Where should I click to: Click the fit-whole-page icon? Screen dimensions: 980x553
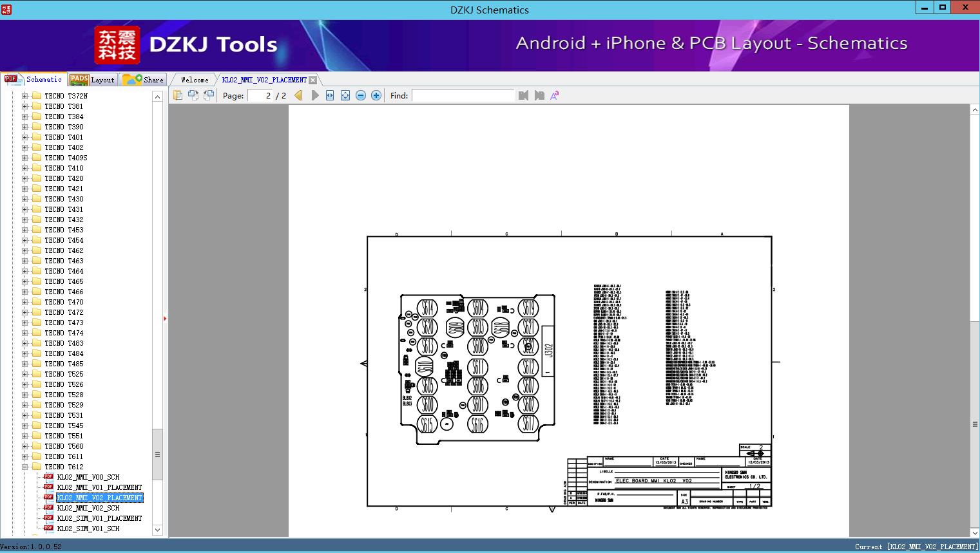[345, 95]
